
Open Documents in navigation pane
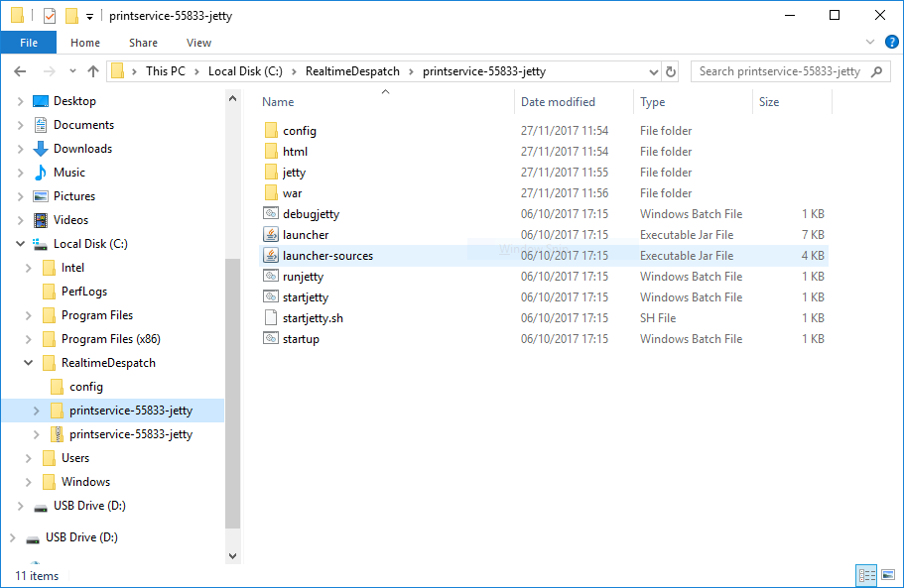point(83,124)
